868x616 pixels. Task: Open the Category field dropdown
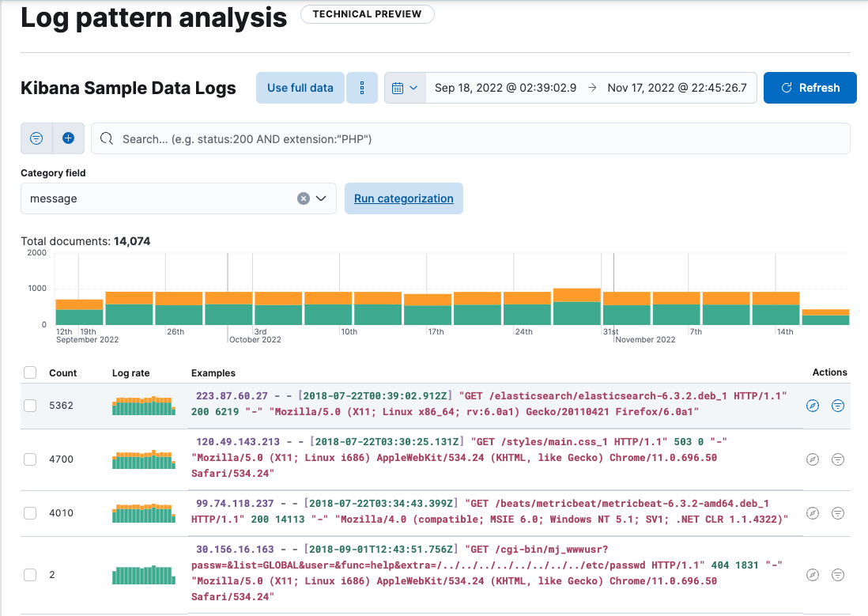pos(319,198)
